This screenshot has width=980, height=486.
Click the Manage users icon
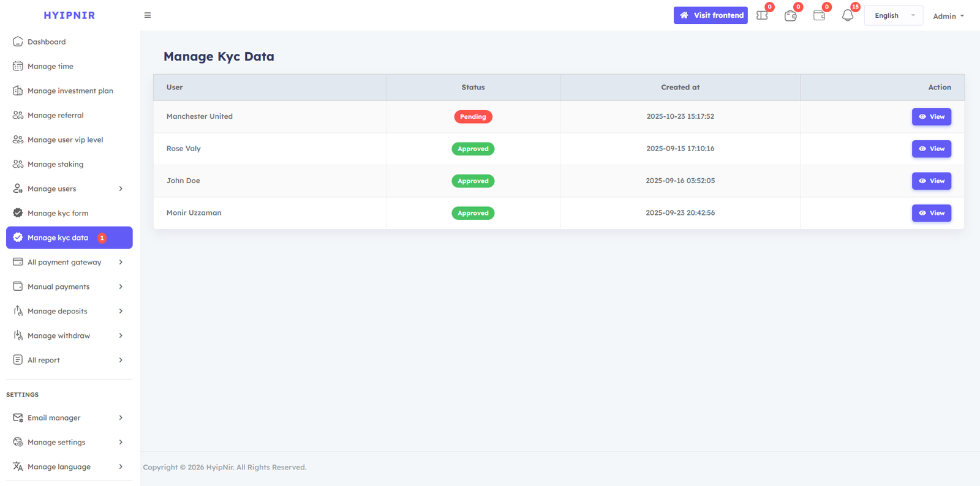18,189
